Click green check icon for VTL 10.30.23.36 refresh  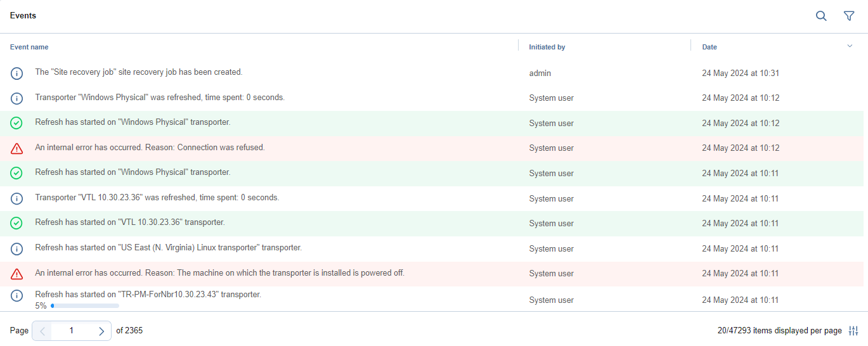point(17,223)
